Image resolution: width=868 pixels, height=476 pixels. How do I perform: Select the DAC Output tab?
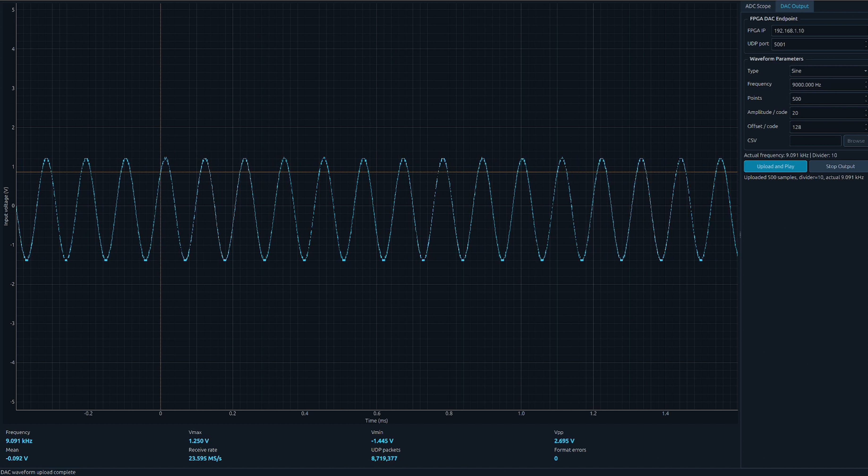794,6
